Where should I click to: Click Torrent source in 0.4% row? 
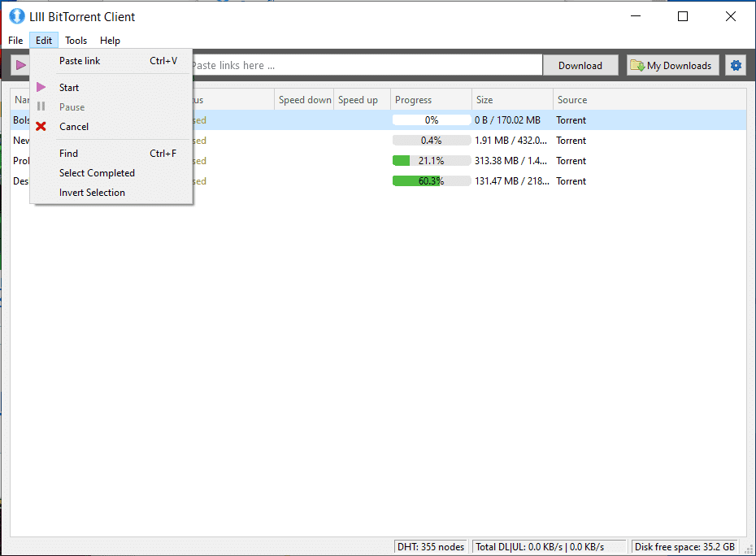coord(571,141)
